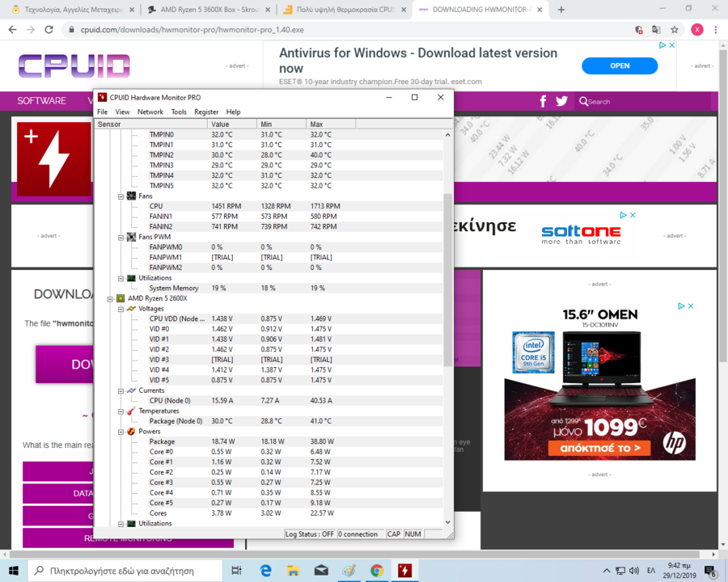Click the Fans PWM category icon

[x=131, y=237]
